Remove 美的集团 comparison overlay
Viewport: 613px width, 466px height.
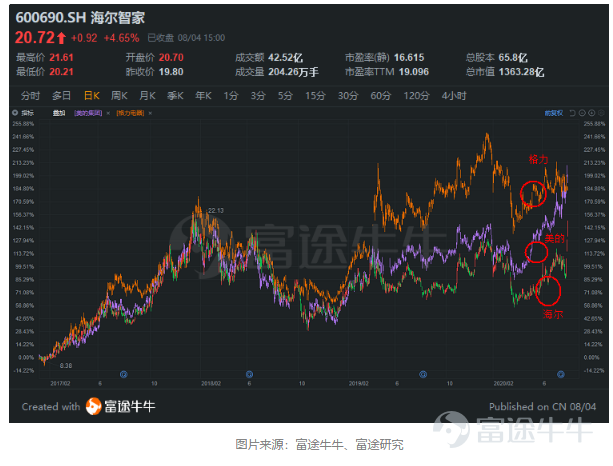pyautogui.click(x=108, y=113)
